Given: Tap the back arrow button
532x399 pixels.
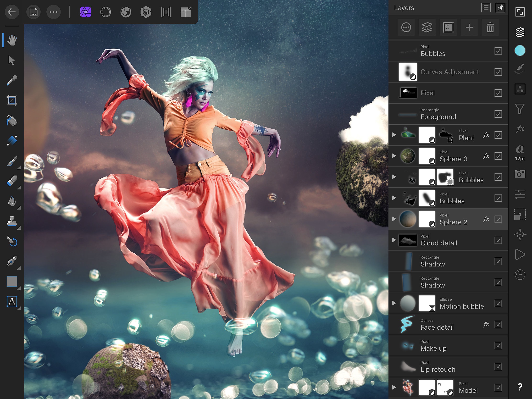Looking at the screenshot, I should click(12, 12).
